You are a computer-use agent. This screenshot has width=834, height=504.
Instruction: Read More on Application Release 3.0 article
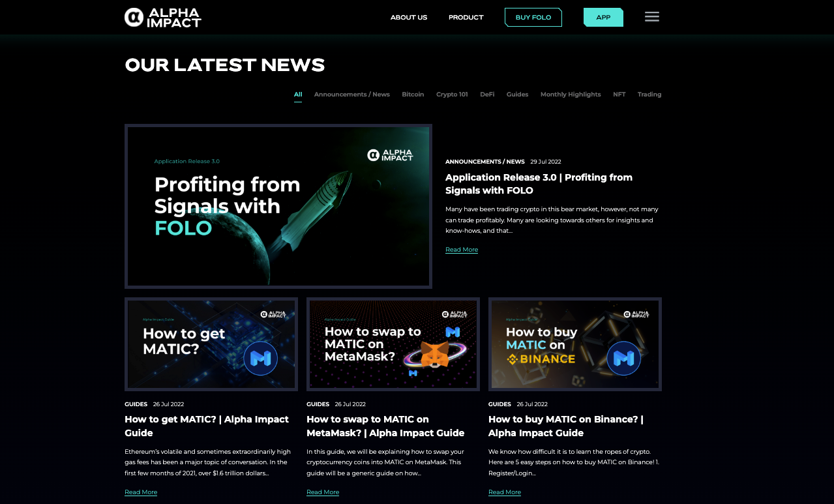pyautogui.click(x=462, y=250)
